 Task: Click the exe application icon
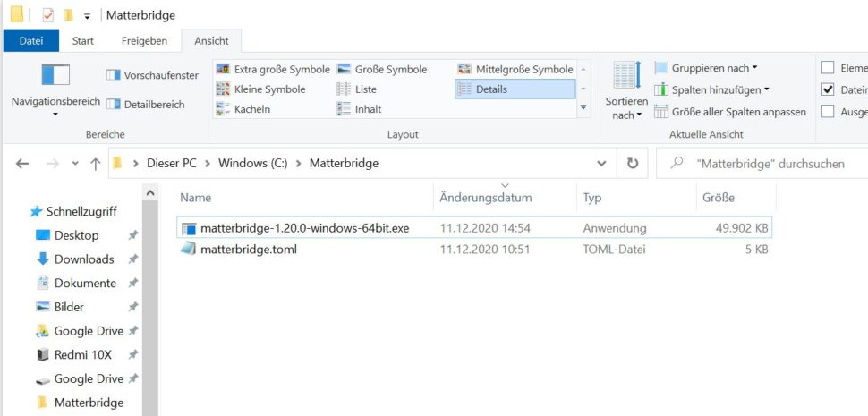[189, 228]
